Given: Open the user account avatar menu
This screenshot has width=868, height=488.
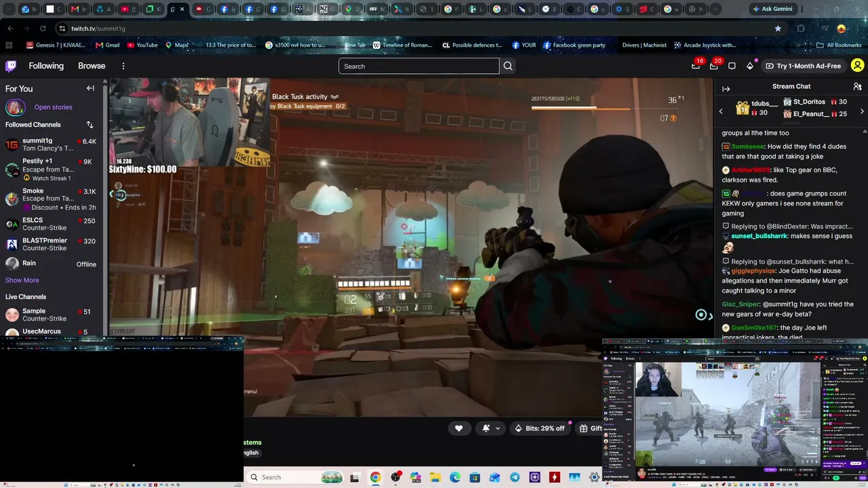Looking at the screenshot, I should click(857, 66).
